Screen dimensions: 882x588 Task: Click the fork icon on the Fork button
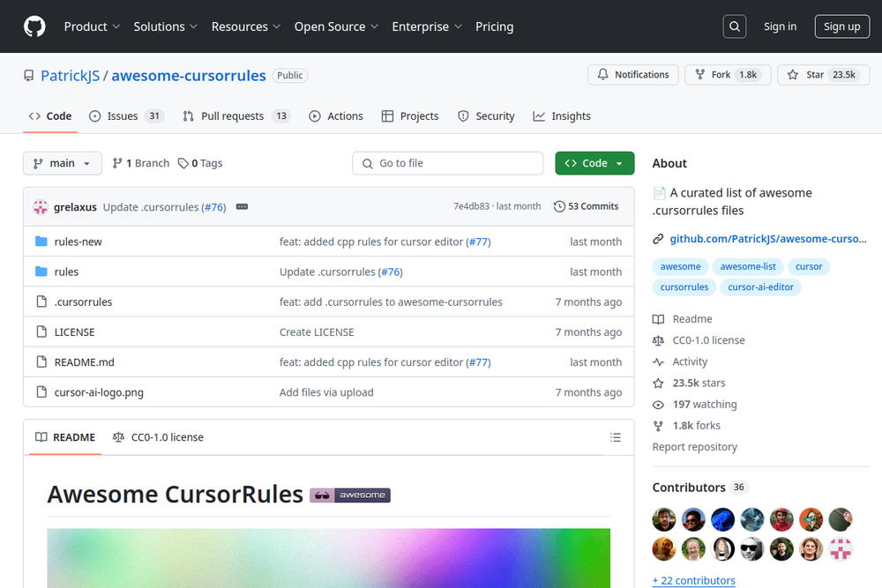tap(699, 74)
